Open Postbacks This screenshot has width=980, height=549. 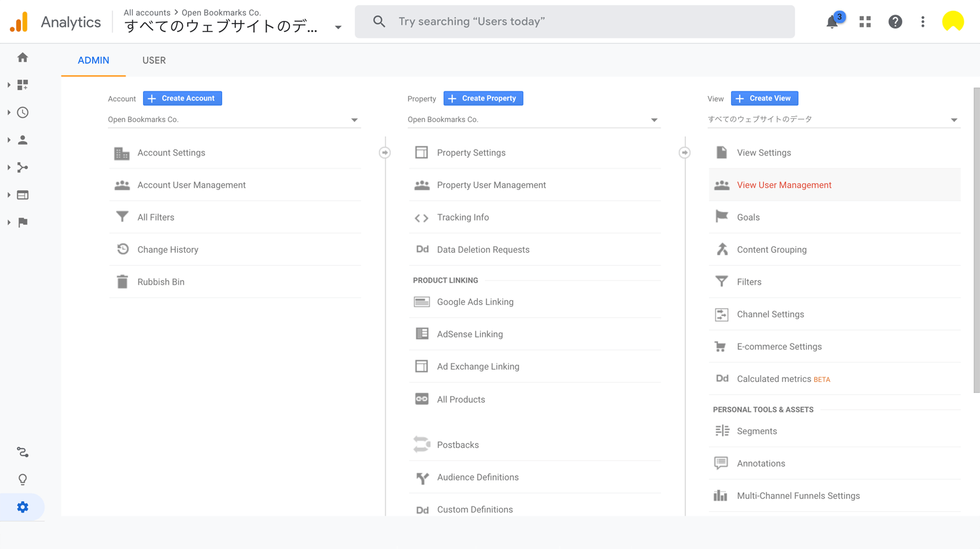(x=457, y=445)
